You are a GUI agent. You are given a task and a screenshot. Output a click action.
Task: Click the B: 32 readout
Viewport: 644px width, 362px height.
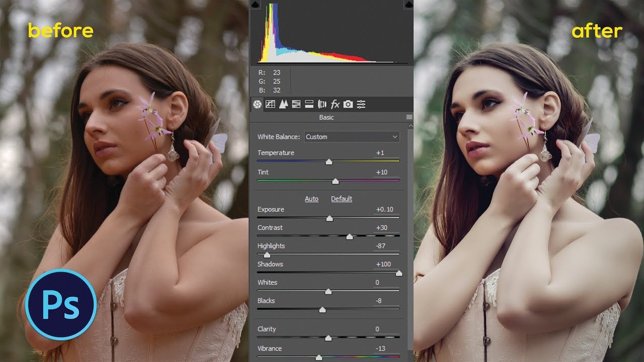pos(270,90)
